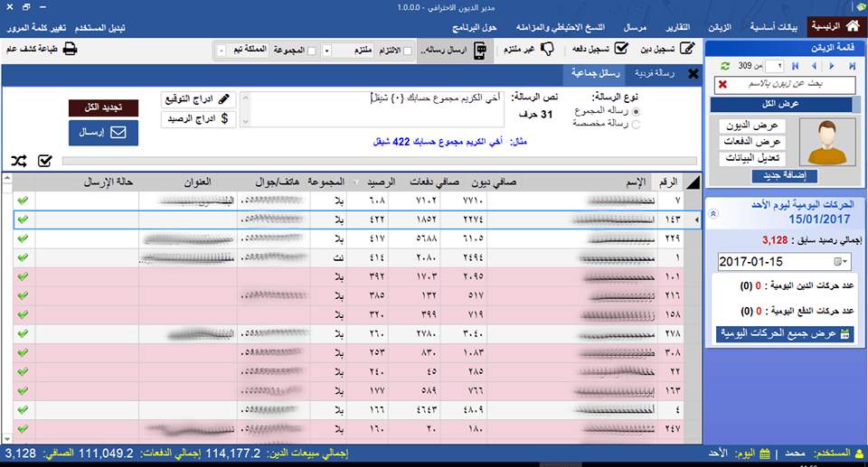Open the الرئيسية home tab
868x467 pixels.
pos(835,26)
